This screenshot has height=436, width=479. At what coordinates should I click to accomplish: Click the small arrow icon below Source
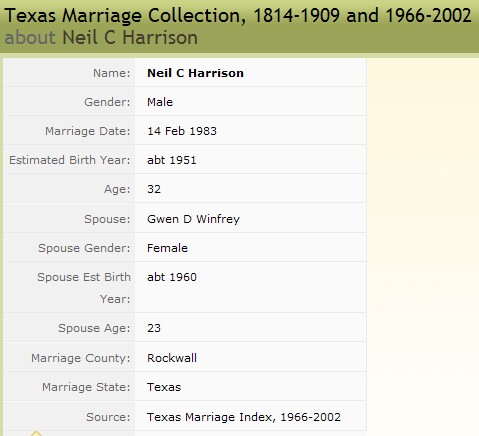[36, 433]
